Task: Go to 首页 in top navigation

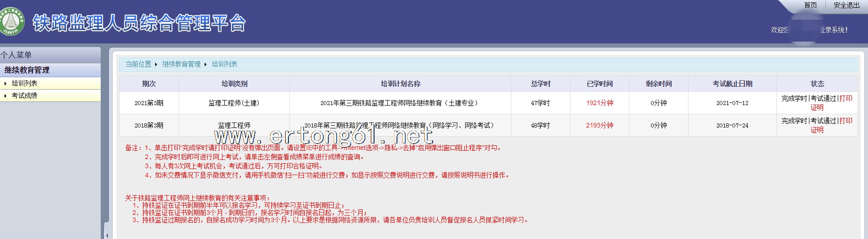Action: (810, 5)
